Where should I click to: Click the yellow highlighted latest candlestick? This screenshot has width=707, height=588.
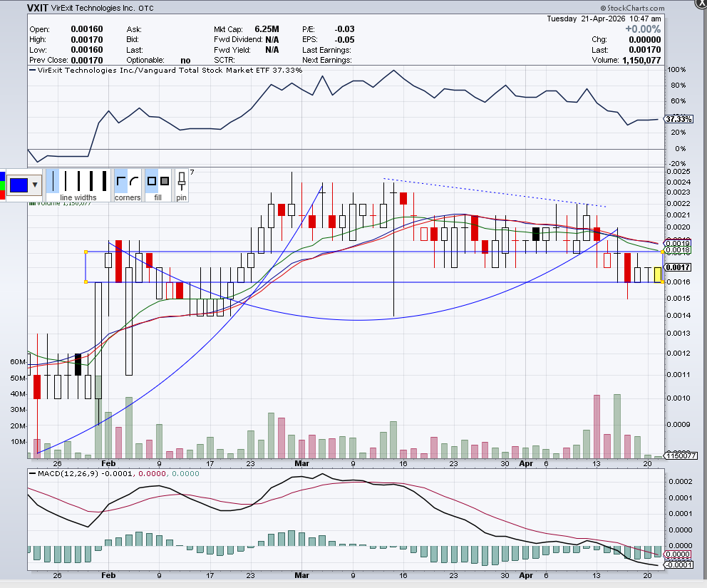pyautogui.click(x=658, y=275)
